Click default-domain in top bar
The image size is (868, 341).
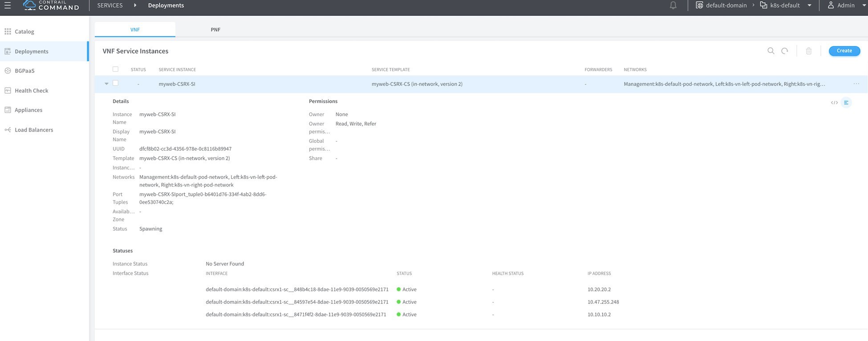(726, 5)
